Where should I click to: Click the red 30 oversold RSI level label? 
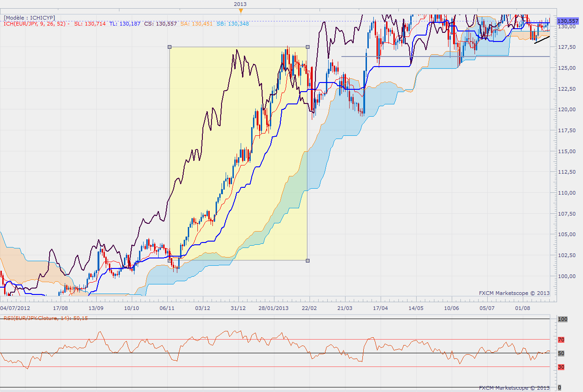tap(561, 367)
